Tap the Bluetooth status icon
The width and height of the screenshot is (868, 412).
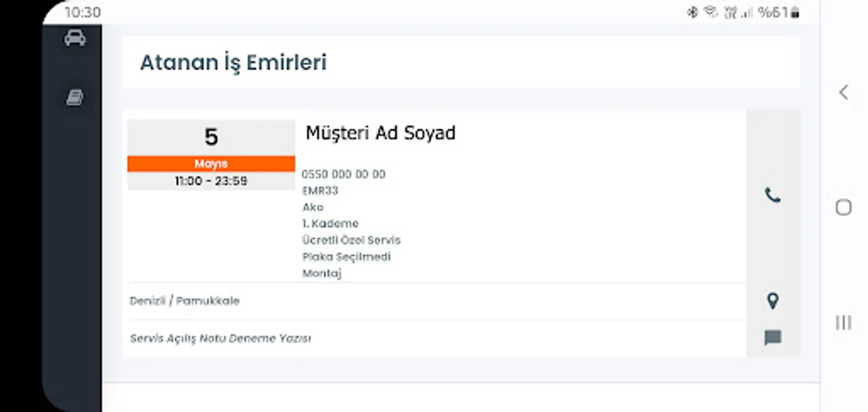click(x=692, y=12)
